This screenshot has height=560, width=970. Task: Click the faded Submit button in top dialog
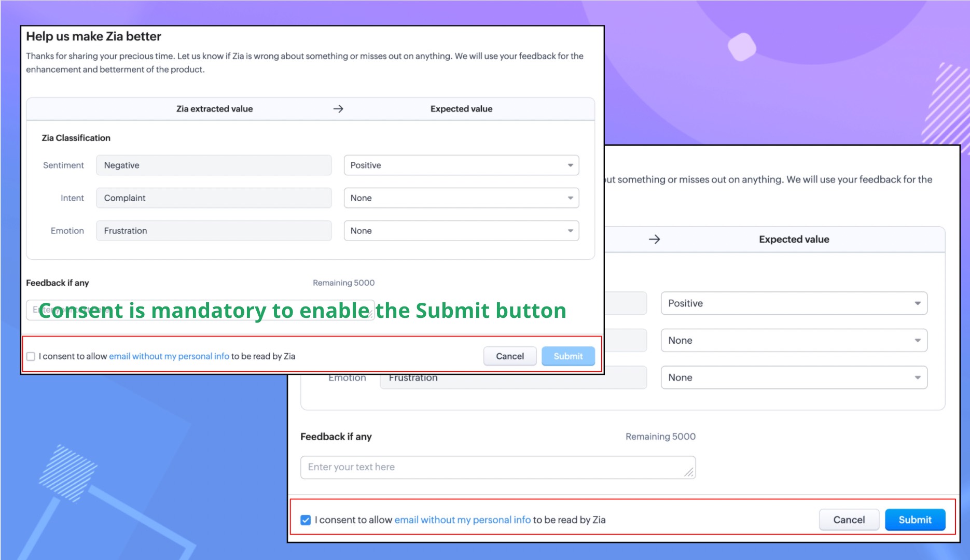(568, 356)
